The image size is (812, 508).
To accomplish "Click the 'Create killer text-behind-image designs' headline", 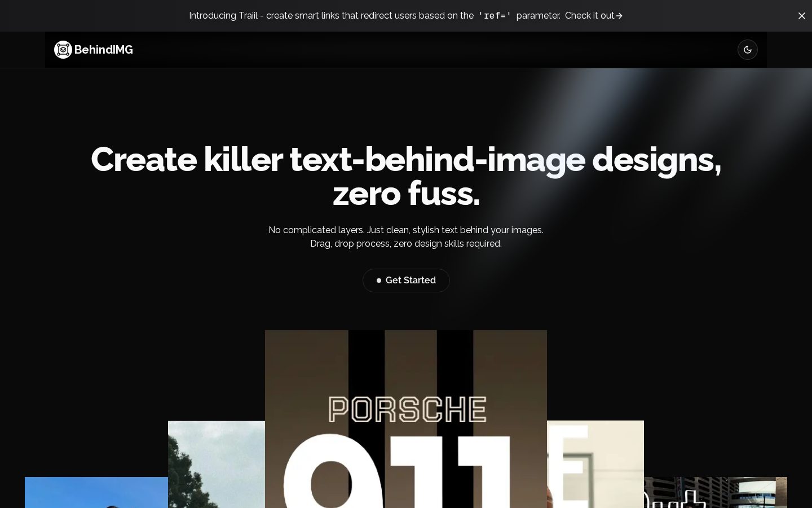I will [x=406, y=159].
